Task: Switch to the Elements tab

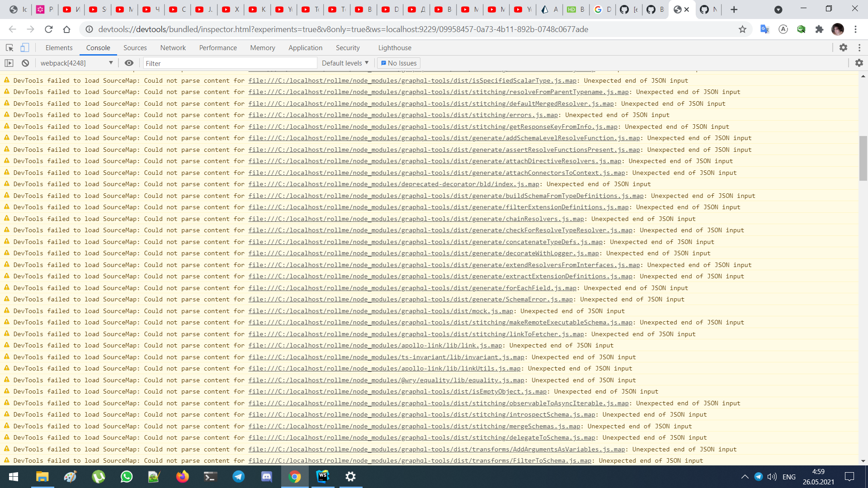Action: coord(59,48)
